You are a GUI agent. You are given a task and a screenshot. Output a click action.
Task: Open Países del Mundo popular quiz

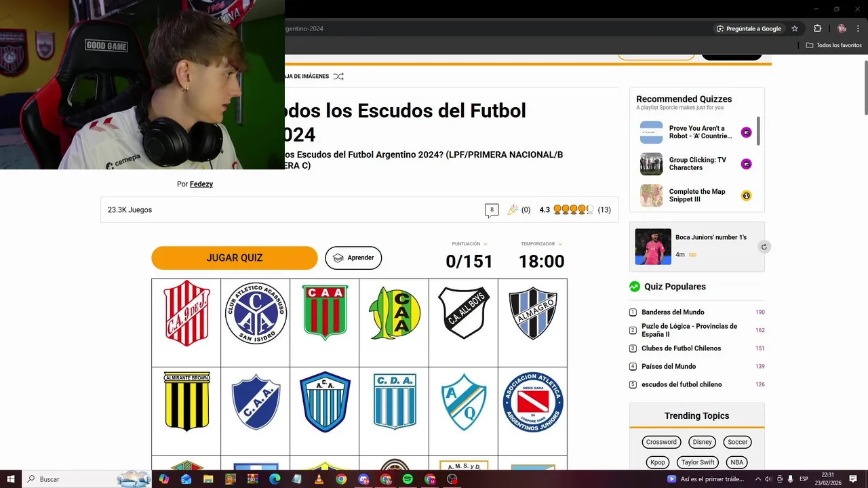point(669,367)
